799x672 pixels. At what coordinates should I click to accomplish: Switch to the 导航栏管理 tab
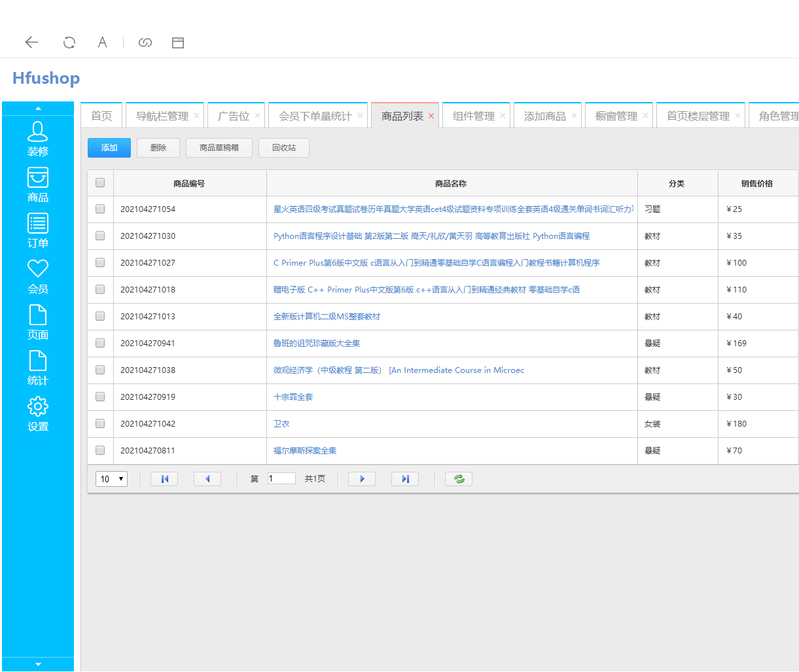tap(162, 116)
